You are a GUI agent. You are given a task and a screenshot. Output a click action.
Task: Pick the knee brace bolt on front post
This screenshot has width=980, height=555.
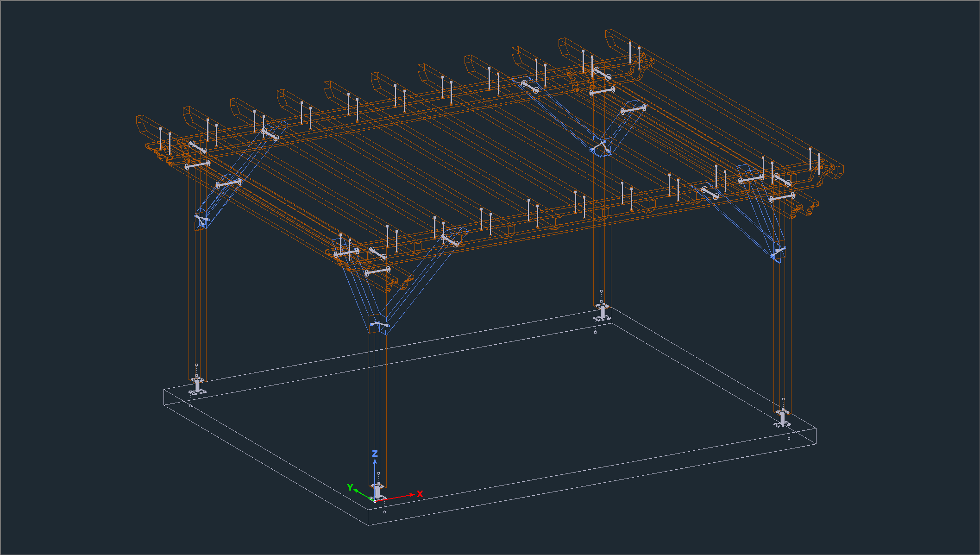pyautogui.click(x=380, y=324)
